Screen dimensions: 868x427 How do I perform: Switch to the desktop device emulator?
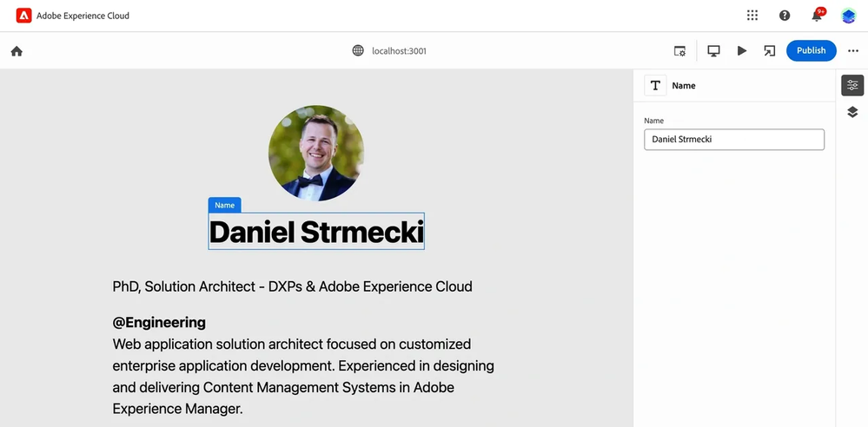tap(713, 51)
